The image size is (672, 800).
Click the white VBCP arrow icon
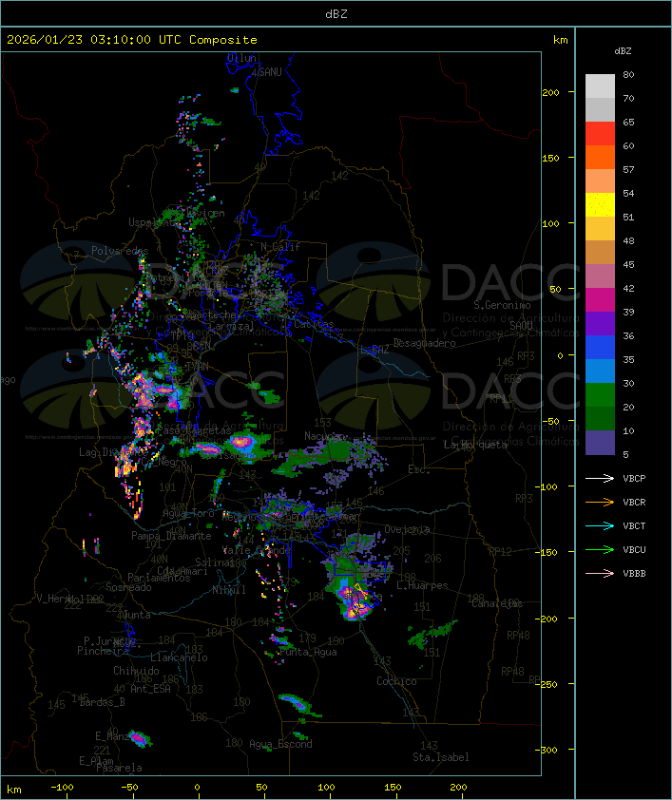point(600,478)
